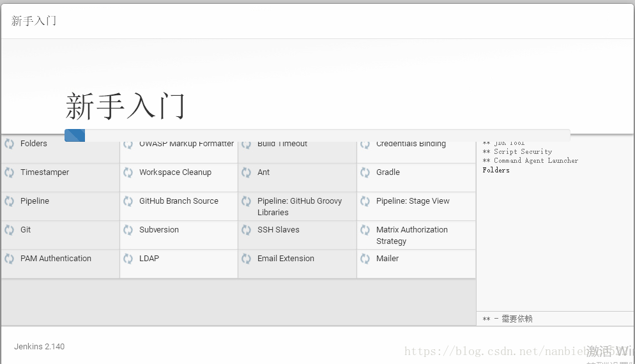Click the Command Agent Launcher log line
635x364 pixels.
click(530, 161)
